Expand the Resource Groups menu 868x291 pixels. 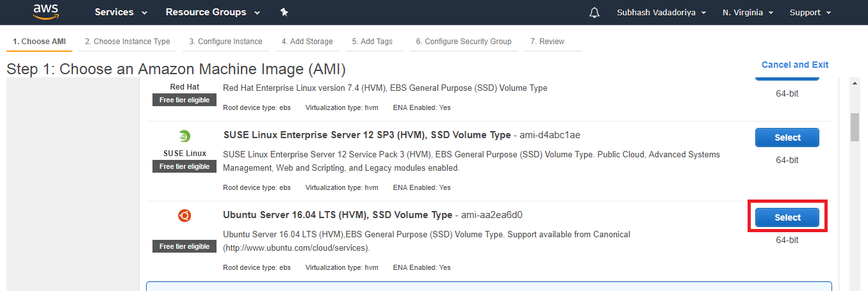click(x=213, y=12)
